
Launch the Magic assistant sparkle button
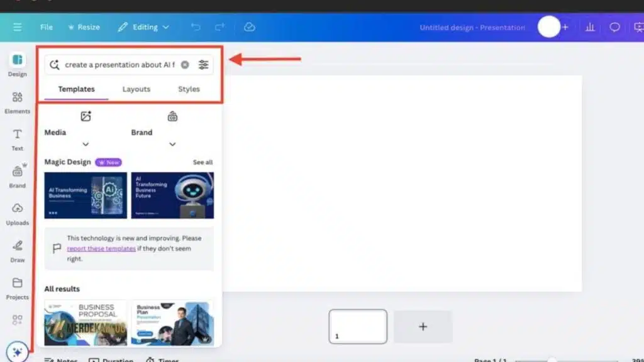pos(17,352)
